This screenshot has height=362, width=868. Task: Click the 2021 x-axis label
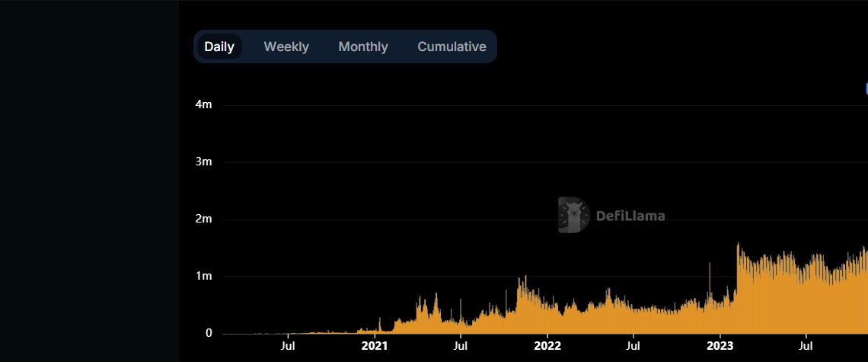tap(374, 346)
